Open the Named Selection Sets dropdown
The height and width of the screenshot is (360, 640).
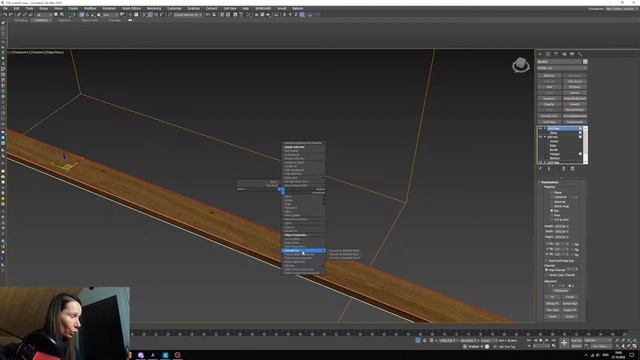point(188,15)
